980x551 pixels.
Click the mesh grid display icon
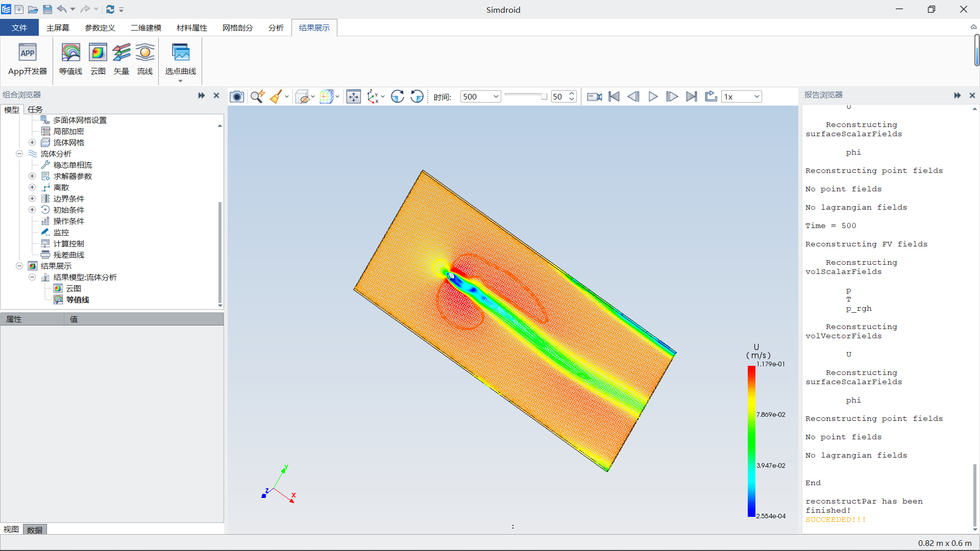(326, 96)
